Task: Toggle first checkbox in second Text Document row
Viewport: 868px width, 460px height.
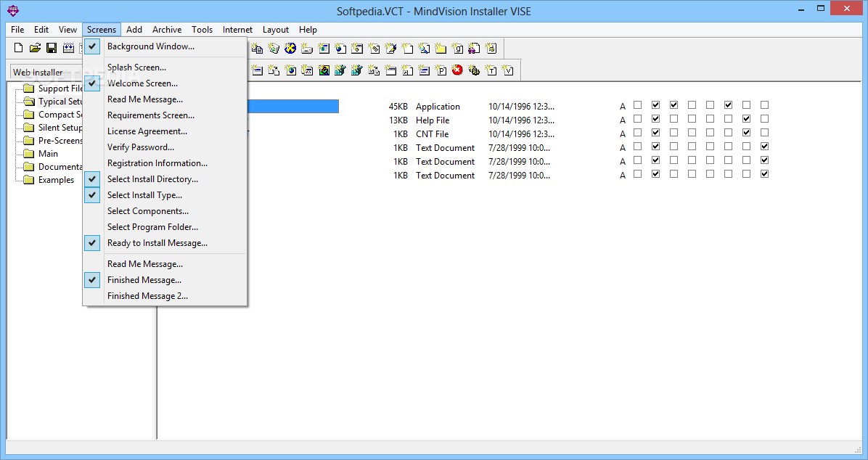Action: point(638,160)
